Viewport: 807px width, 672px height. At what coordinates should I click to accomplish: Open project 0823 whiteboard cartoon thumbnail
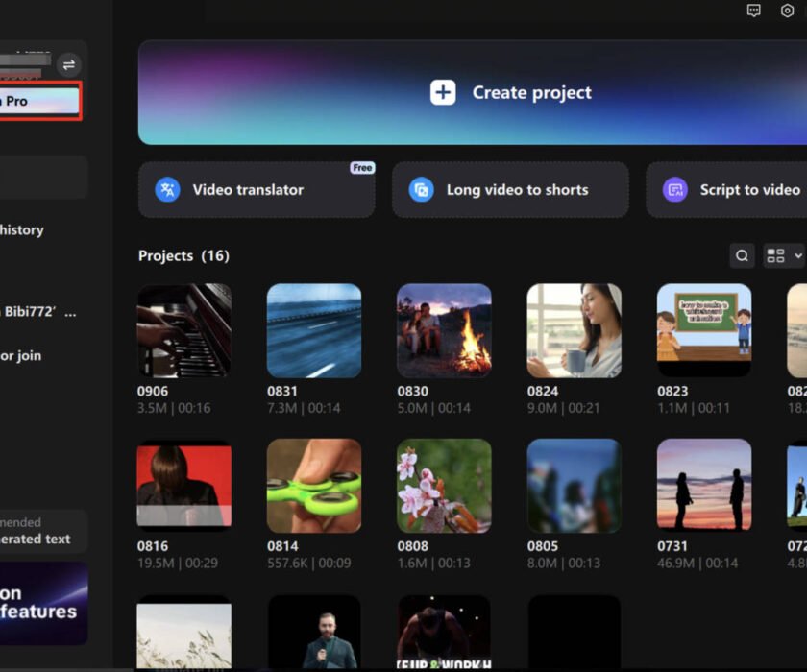(x=704, y=330)
